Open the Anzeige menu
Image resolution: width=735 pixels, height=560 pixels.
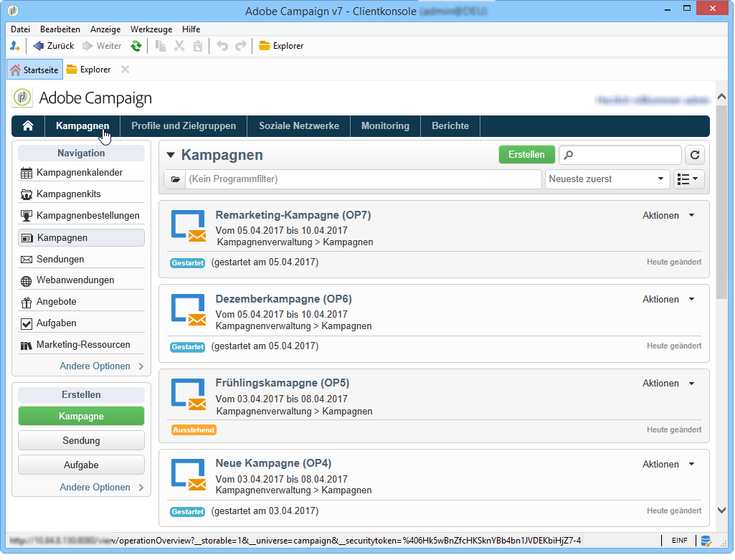(x=105, y=29)
